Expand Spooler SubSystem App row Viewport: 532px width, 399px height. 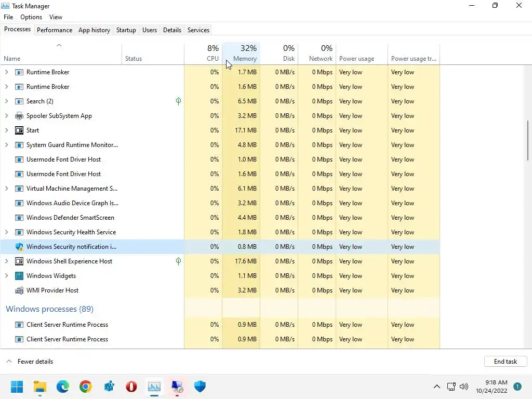click(6, 116)
